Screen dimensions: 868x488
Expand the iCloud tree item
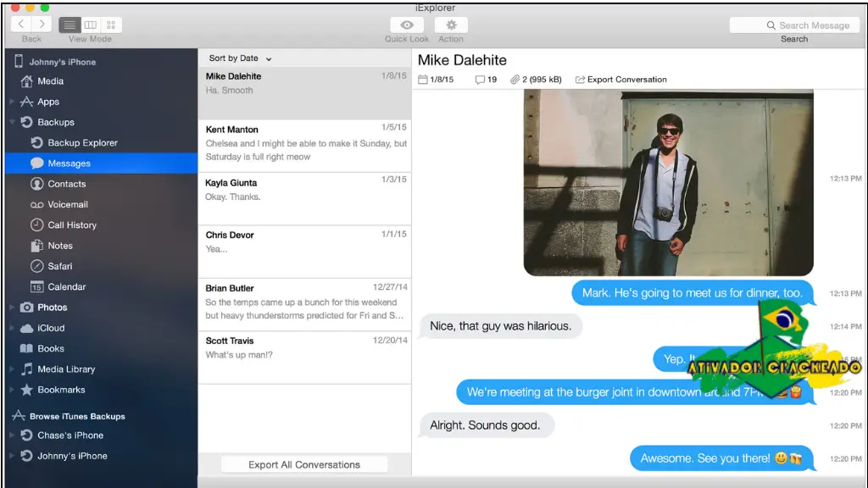tap(12, 328)
